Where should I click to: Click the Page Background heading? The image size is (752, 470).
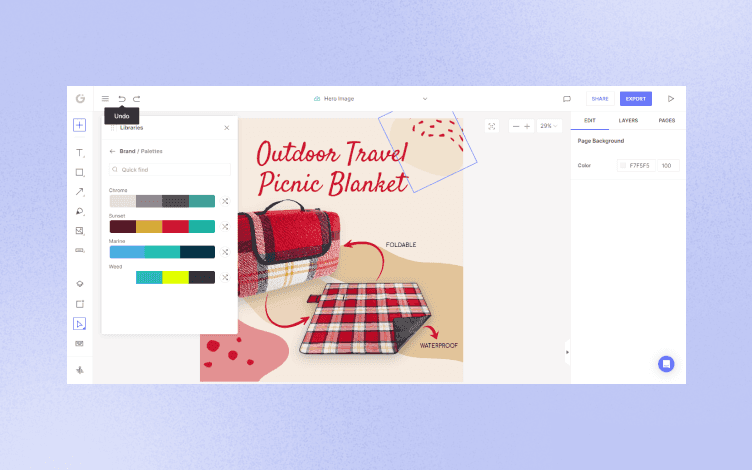(600, 141)
